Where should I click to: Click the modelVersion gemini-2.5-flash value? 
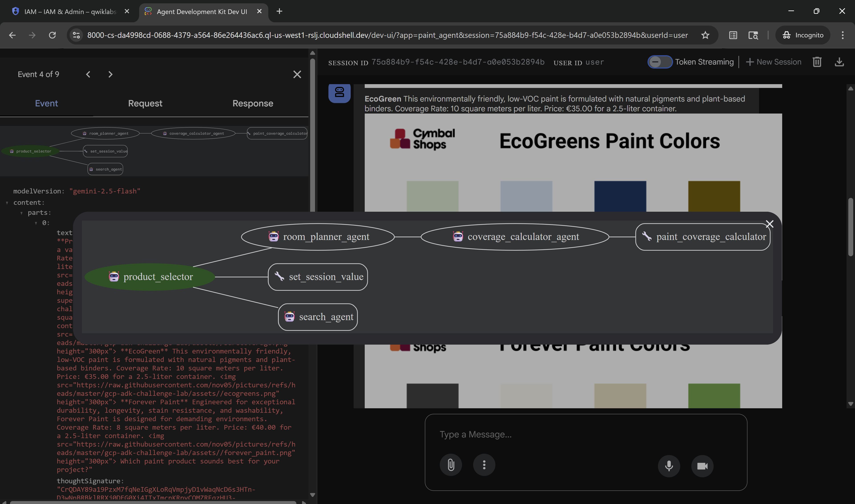pyautogui.click(x=105, y=191)
